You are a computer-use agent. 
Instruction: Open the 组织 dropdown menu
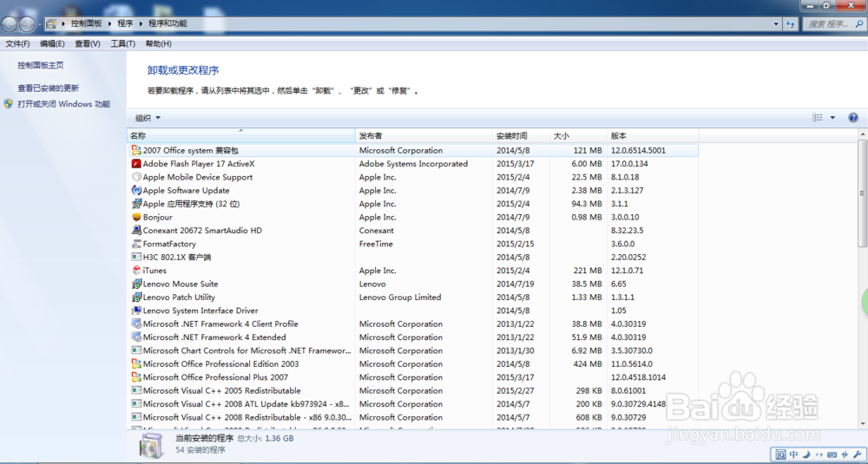pyautogui.click(x=148, y=118)
